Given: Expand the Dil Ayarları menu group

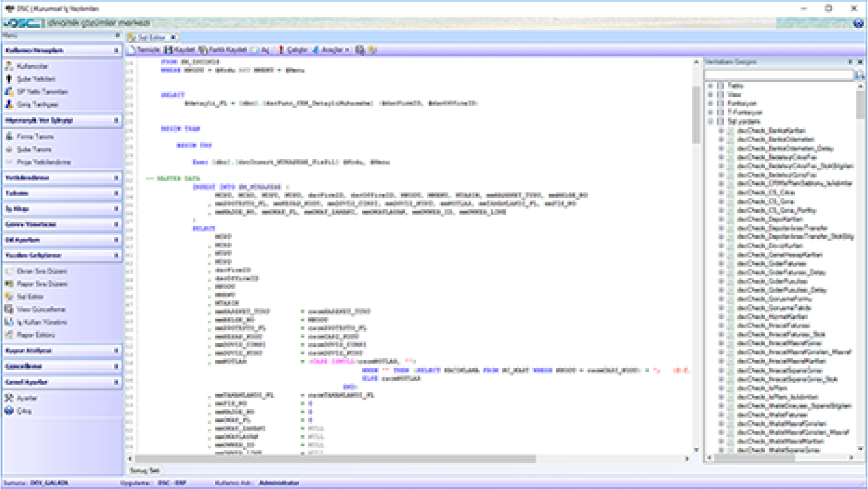Looking at the screenshot, I should click(117, 240).
